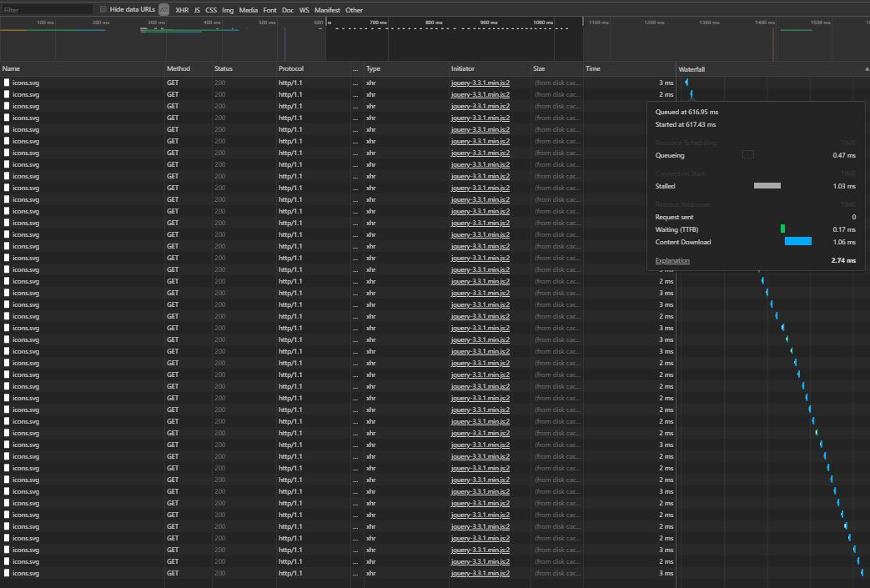Filter requests by Font
The width and height of the screenshot is (870, 588).
(x=269, y=10)
